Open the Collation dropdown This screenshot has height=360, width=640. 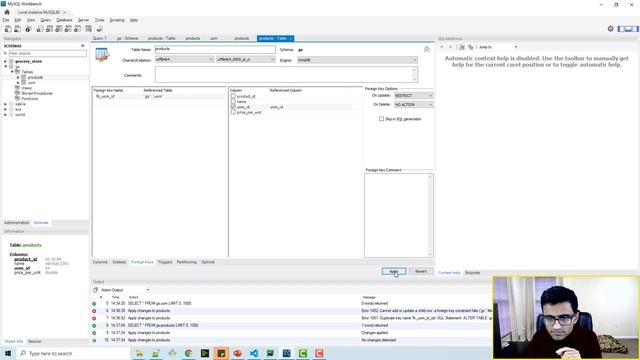point(246,60)
